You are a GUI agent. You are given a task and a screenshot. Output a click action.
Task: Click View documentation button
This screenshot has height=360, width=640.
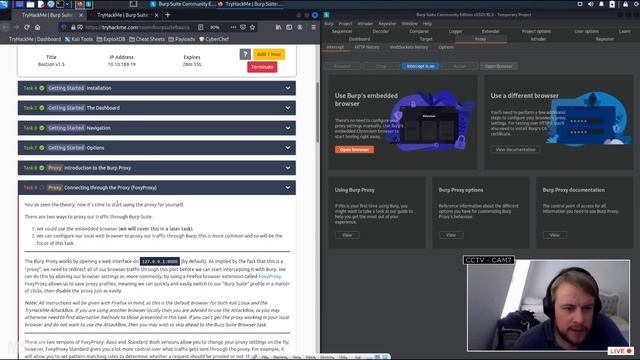516,150
